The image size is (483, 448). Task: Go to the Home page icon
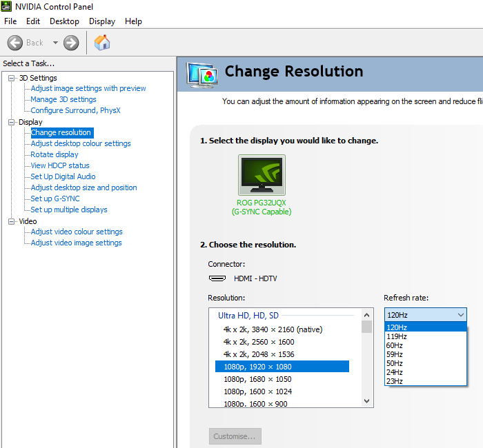102,43
